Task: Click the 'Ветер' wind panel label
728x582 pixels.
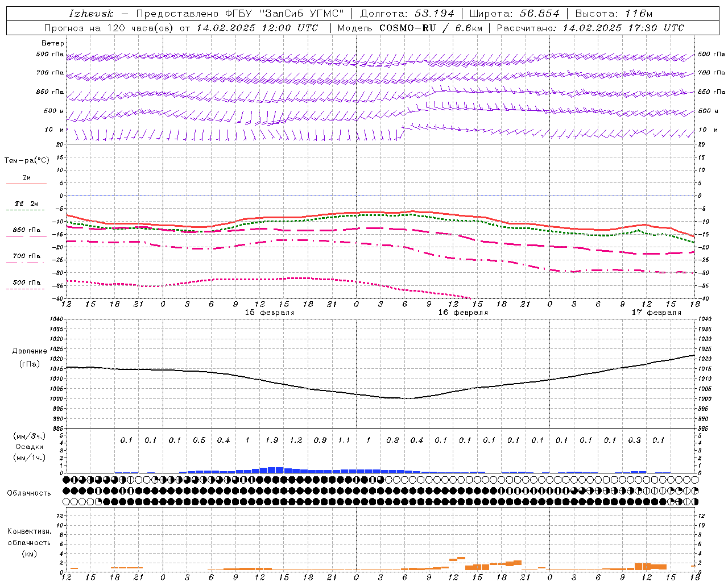Action: (53, 43)
